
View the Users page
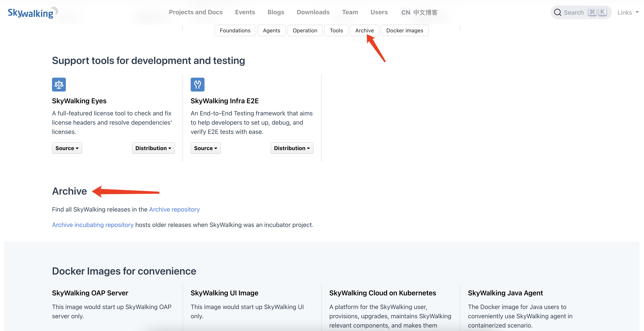379,12
